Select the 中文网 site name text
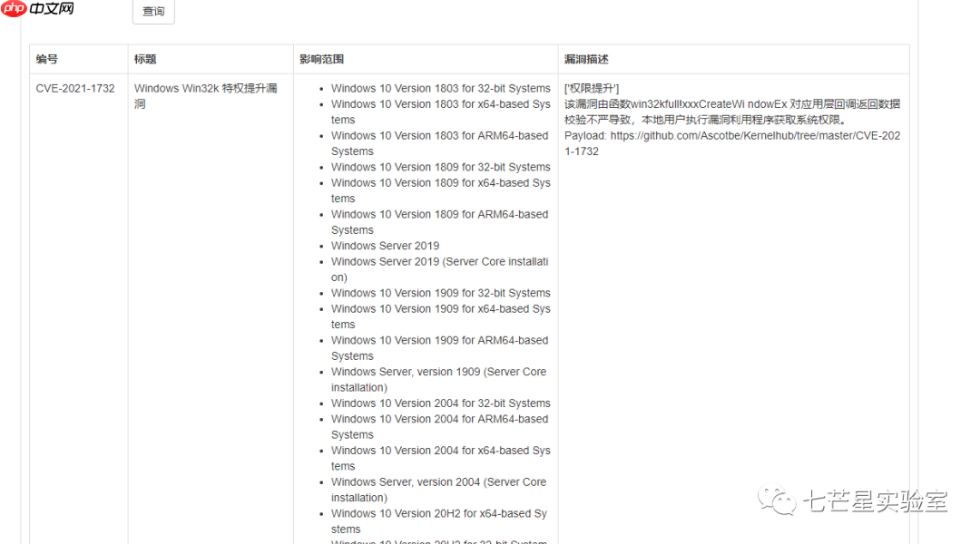Screen dimensions: 980x544 [51, 10]
